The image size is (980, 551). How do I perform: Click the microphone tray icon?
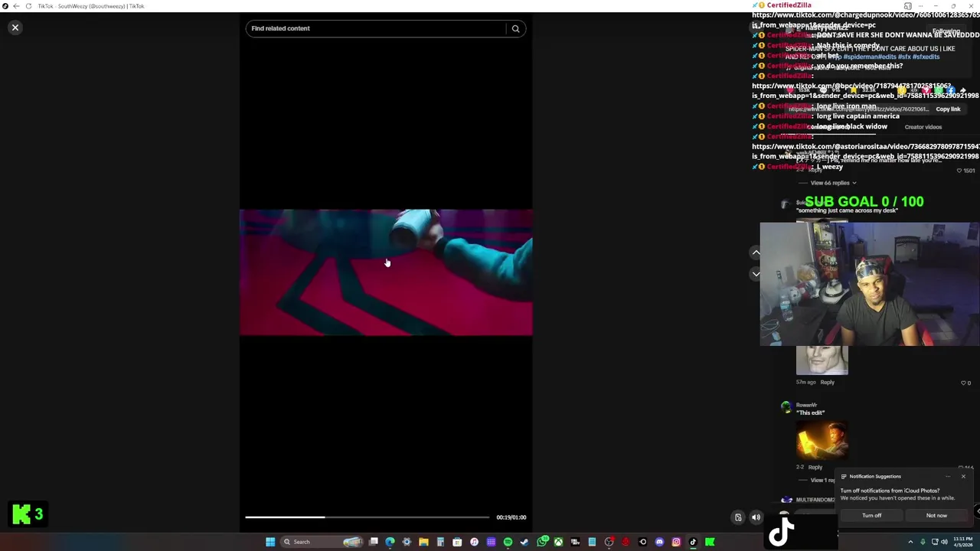(x=923, y=542)
